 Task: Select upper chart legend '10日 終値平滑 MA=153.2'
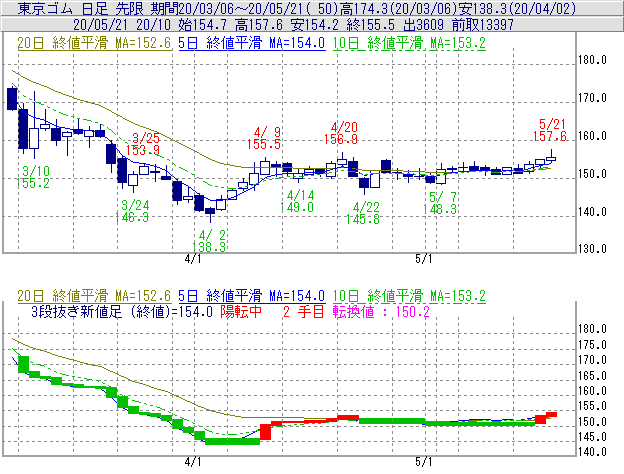point(409,43)
